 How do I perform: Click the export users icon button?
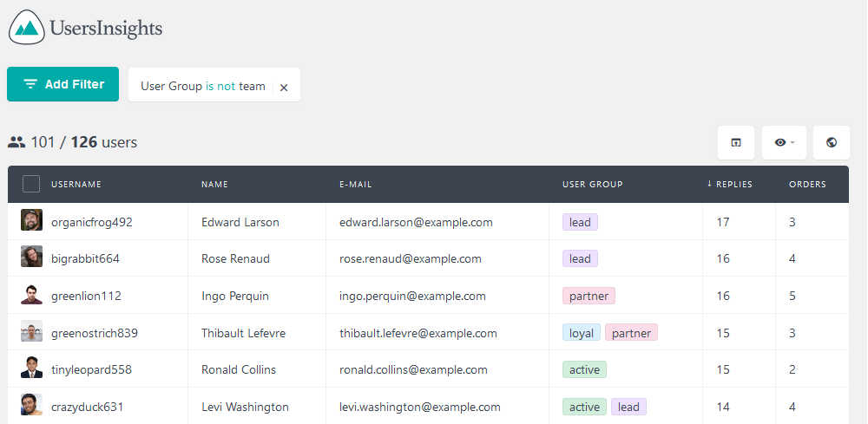coord(736,142)
